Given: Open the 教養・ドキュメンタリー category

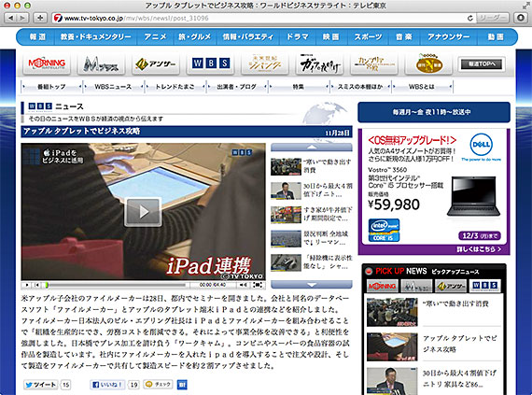Looking at the screenshot, I should click(x=96, y=36).
